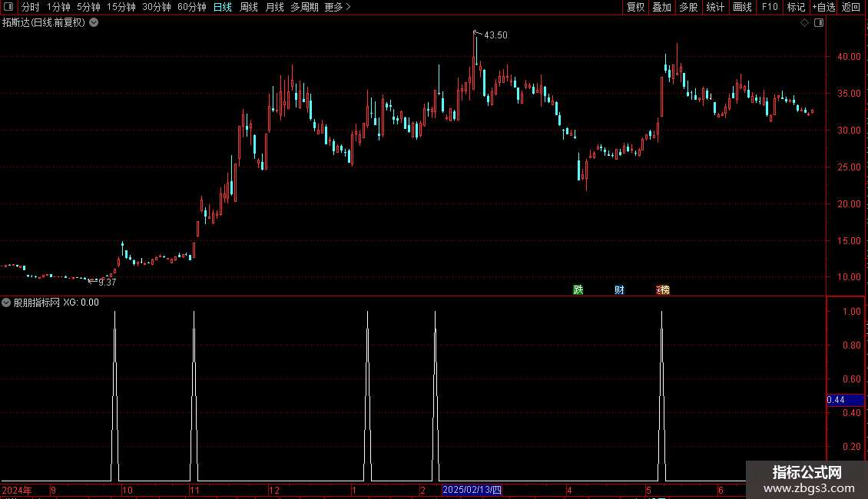868x499 pixels.
Task: Click the 12 month label on time axis
Action: [274, 490]
